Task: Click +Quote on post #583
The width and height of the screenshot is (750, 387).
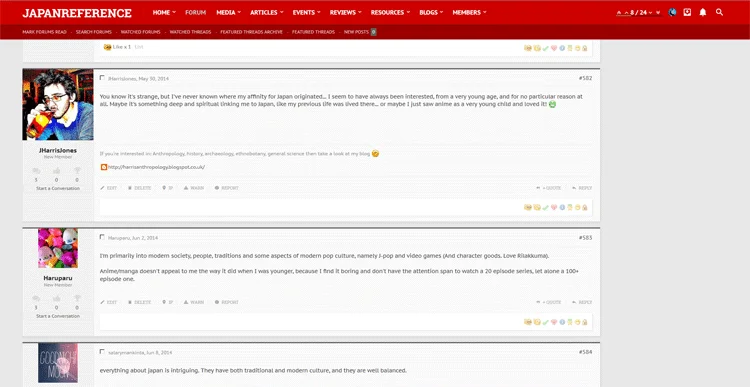Action: pos(549,302)
